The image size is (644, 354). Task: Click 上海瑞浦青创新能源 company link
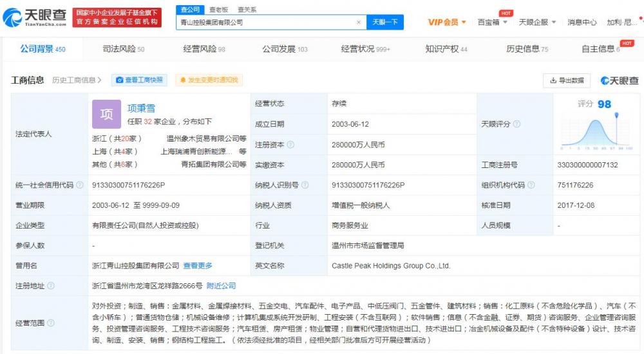pyautogui.click(x=196, y=151)
